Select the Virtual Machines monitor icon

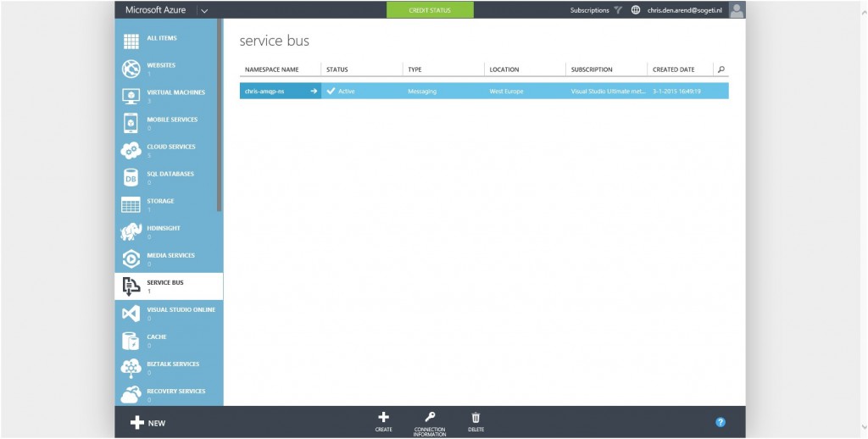click(131, 97)
